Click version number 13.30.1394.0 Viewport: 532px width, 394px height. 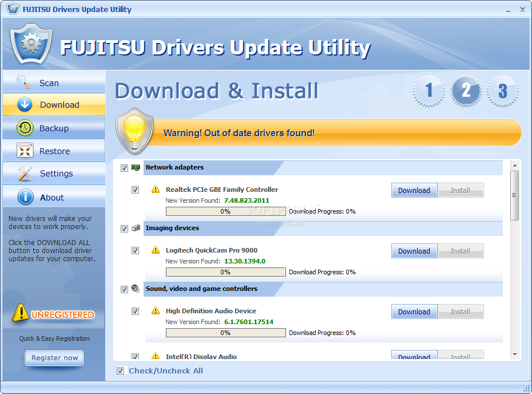[x=245, y=261]
